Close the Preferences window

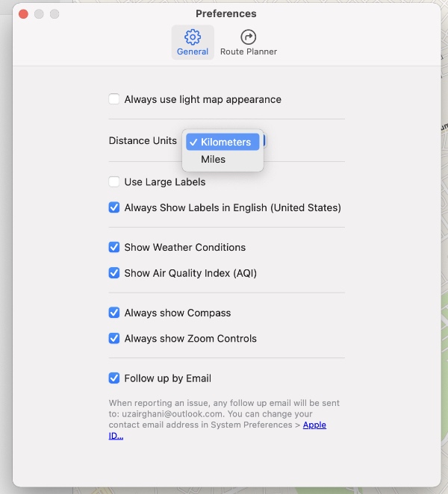tap(23, 14)
